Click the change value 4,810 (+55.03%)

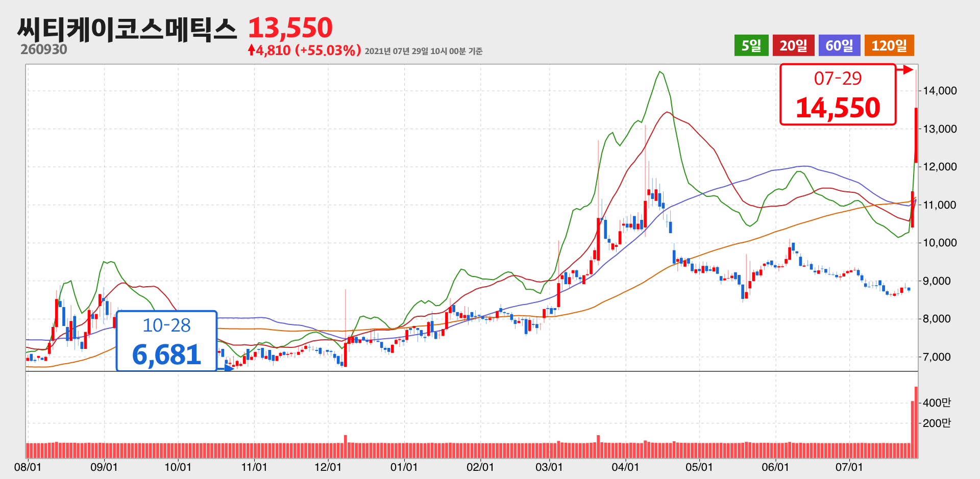[x=309, y=50]
